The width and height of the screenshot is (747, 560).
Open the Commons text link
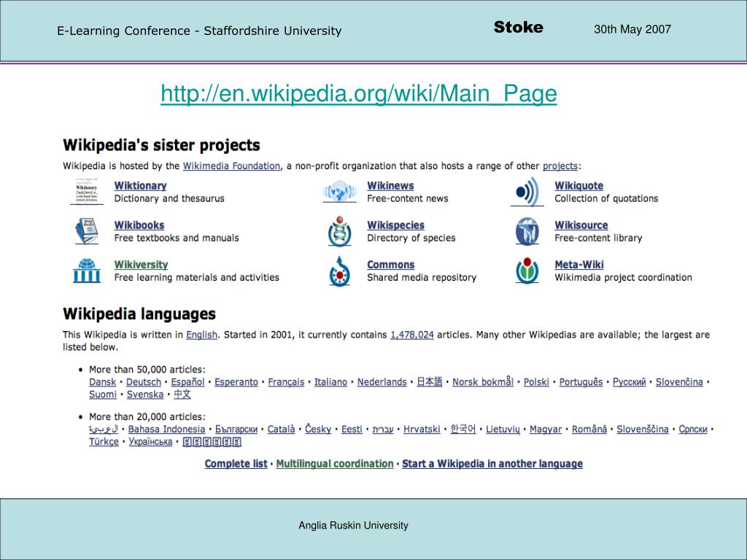coord(391,265)
